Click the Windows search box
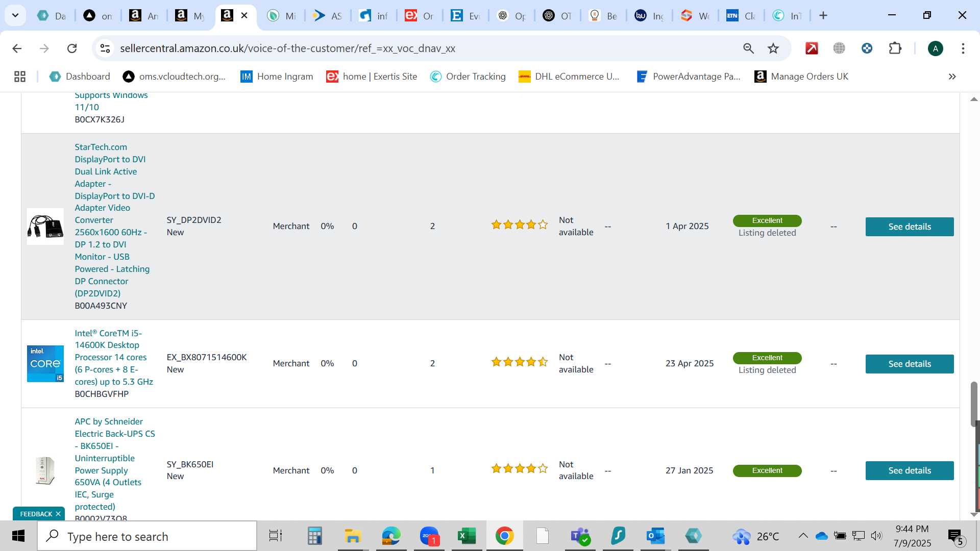This screenshot has width=980, height=551. (147, 536)
